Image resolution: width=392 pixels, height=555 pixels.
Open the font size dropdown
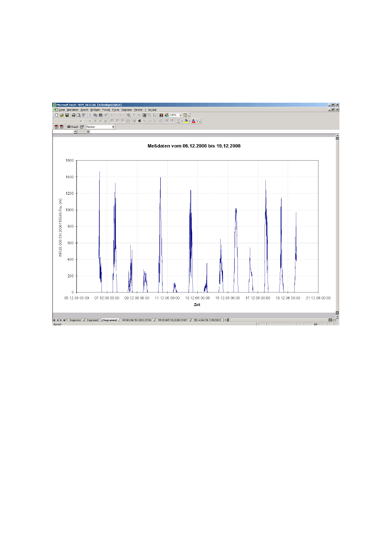coord(90,121)
